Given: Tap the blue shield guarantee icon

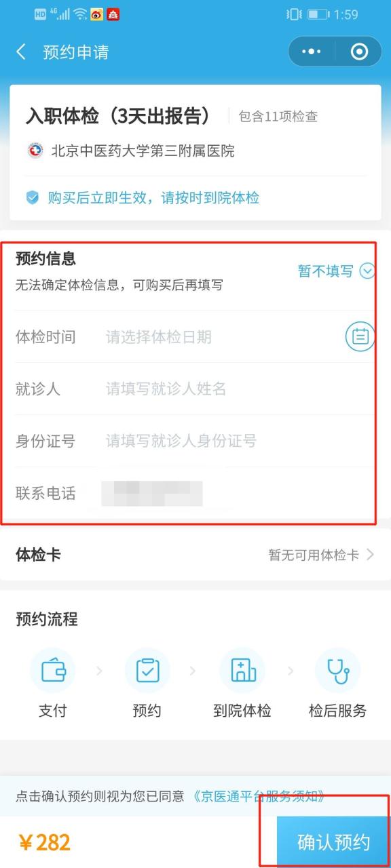Looking at the screenshot, I should tap(33, 198).
